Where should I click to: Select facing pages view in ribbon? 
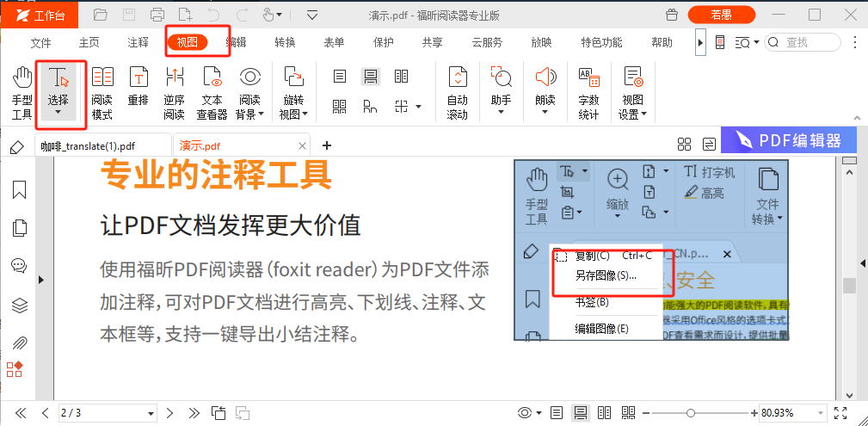coord(402,77)
